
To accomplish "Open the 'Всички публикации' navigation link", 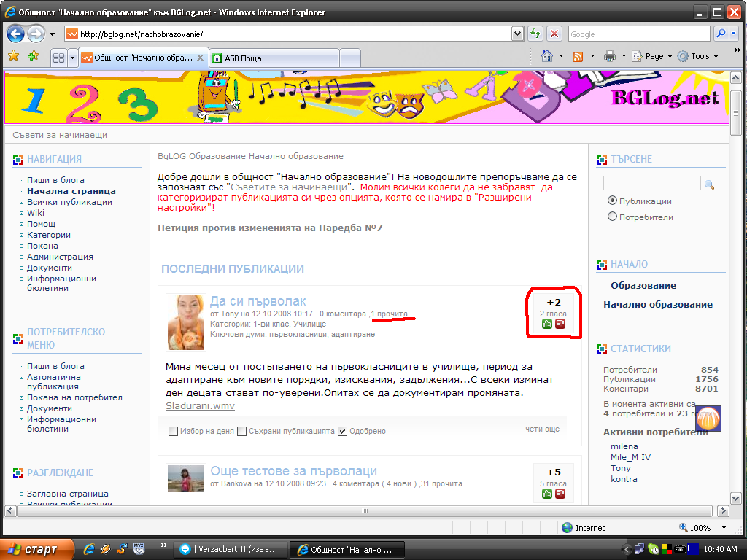I will click(x=69, y=202).
